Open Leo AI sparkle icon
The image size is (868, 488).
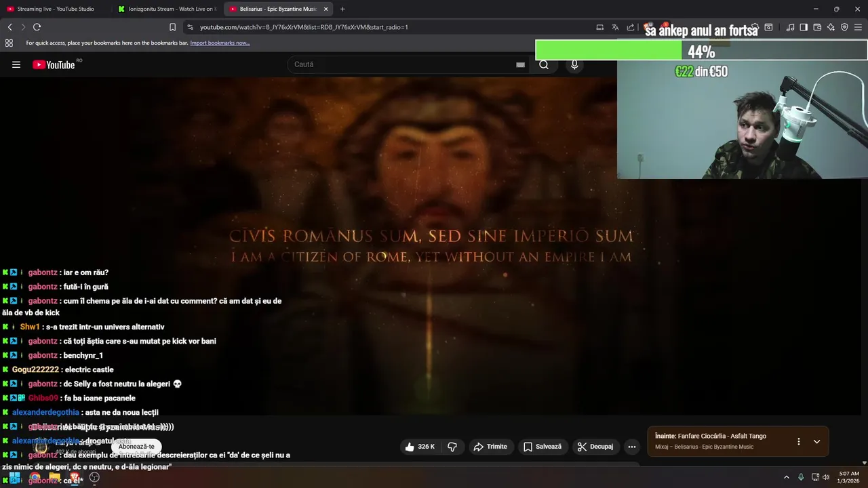point(831,27)
